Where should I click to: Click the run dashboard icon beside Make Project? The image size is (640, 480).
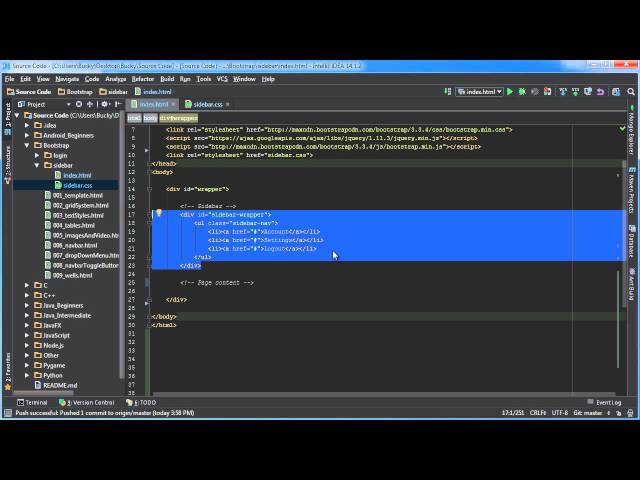coord(547,92)
